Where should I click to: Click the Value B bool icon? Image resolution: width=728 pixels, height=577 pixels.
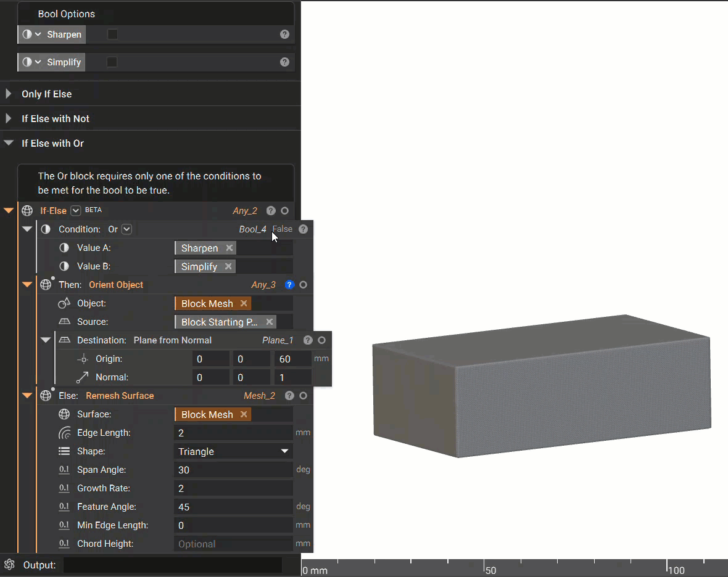[64, 266]
